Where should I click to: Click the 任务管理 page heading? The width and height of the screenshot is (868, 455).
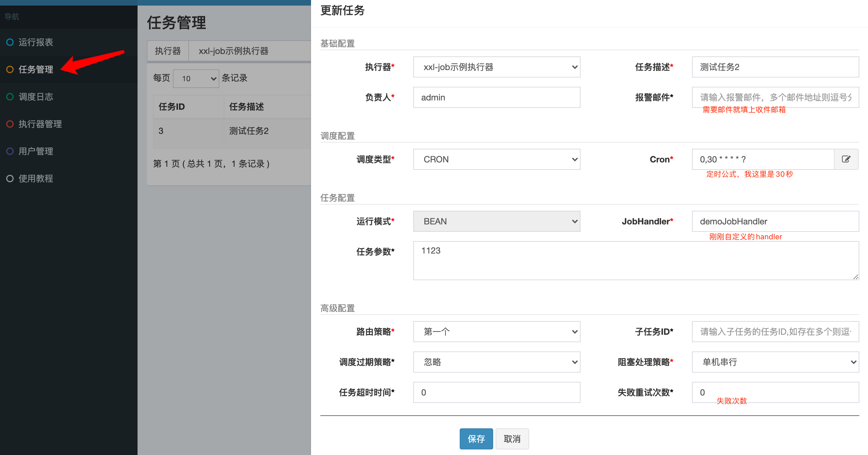pos(176,23)
